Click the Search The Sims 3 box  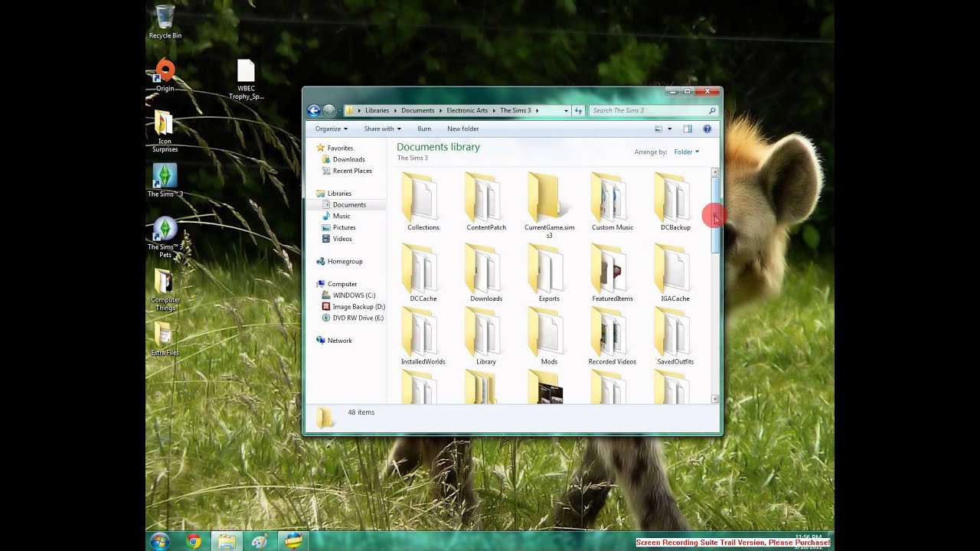pos(653,110)
